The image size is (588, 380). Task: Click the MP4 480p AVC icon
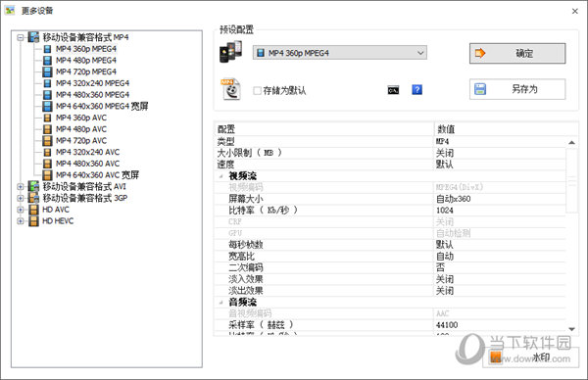click(47, 129)
